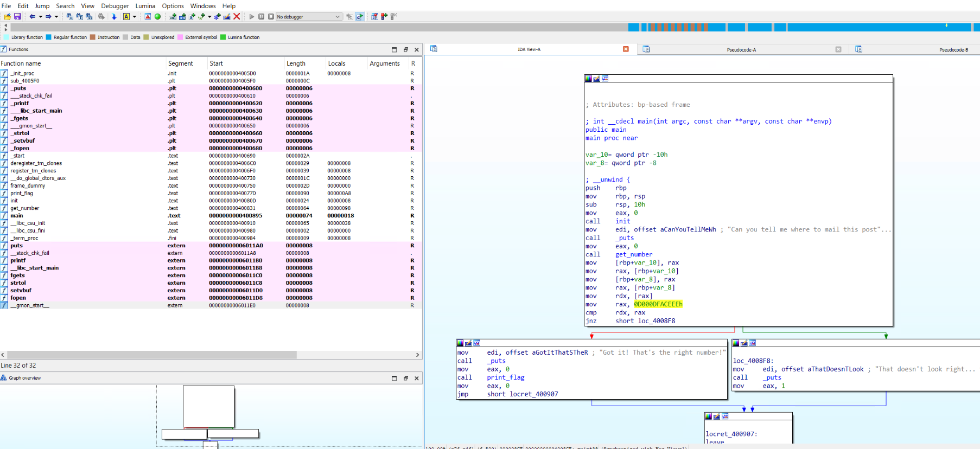
Task: Click color icon on 'Got it' node header
Action: tap(460, 343)
